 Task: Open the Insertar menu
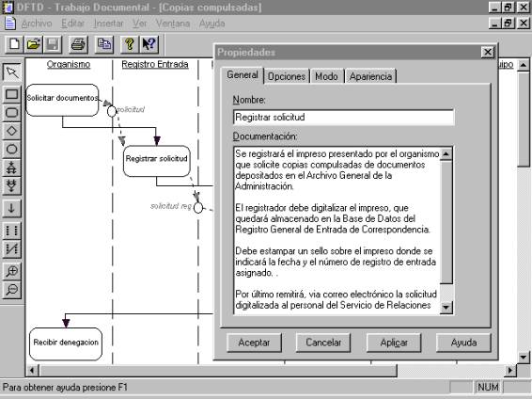[x=109, y=24]
